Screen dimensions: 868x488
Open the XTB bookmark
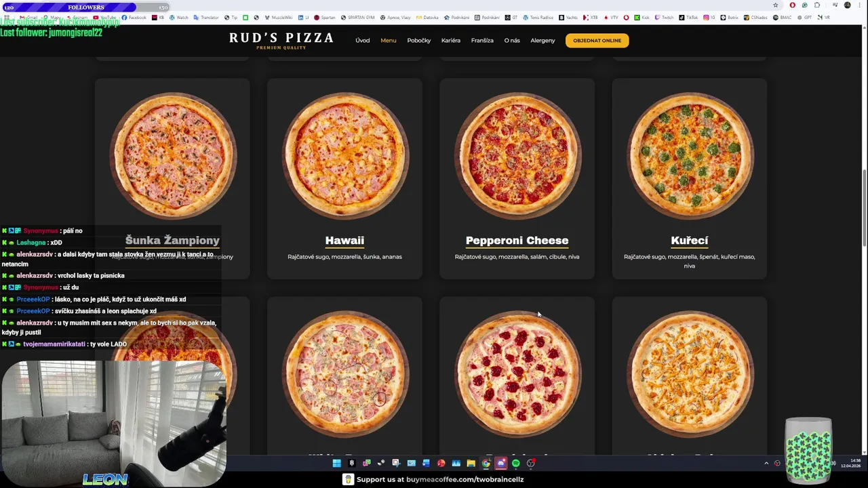coord(591,18)
